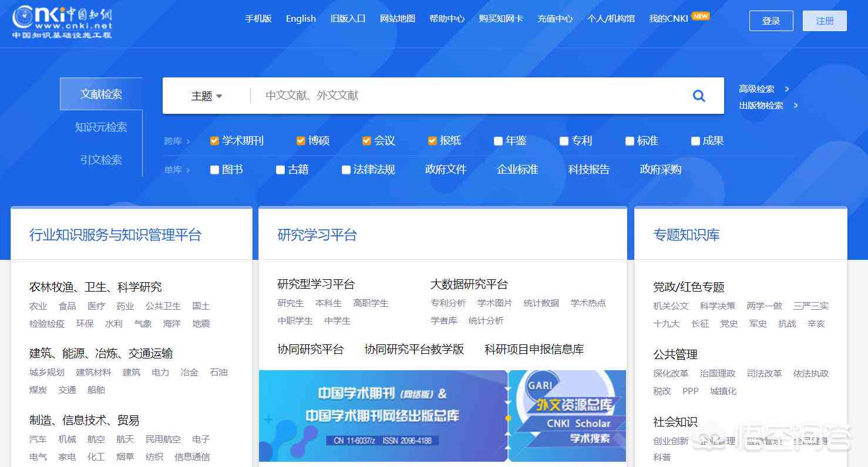Image resolution: width=868 pixels, height=467 pixels.
Task: Open 科技报告 database
Action: point(589,170)
